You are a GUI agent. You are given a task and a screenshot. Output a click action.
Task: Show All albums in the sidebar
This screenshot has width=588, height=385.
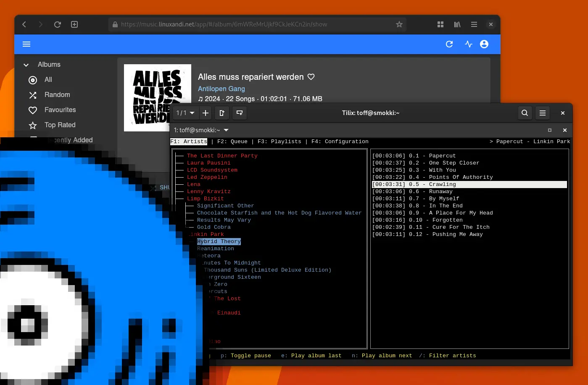point(48,80)
